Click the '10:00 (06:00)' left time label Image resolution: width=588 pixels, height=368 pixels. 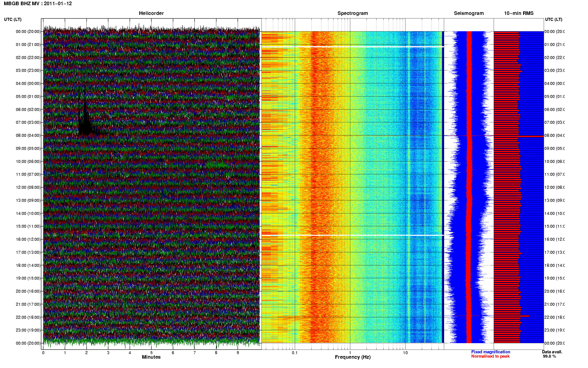[28, 161]
